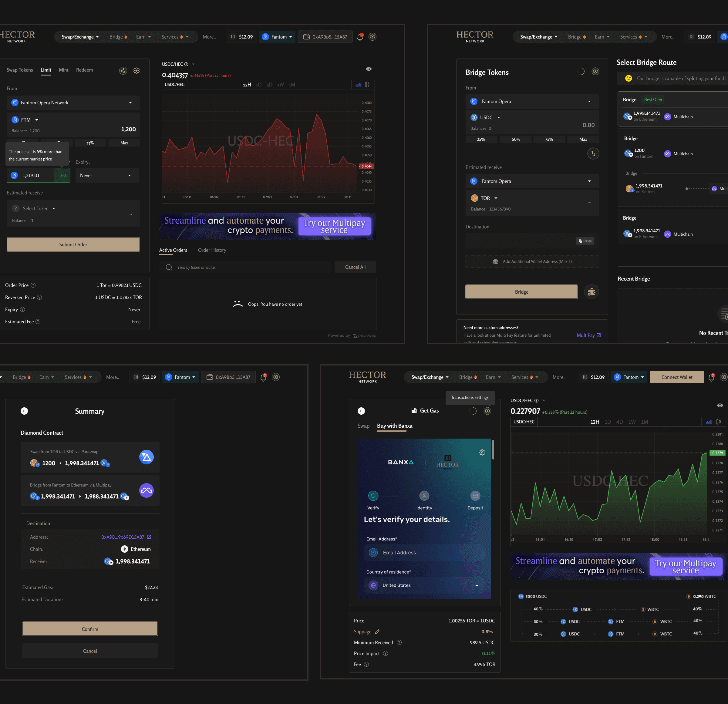Open settings gear beside Redeem tab
The image size is (728, 704).
[x=136, y=71]
